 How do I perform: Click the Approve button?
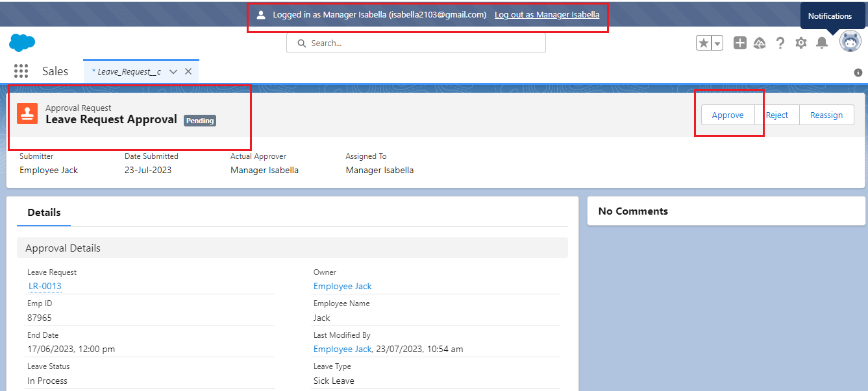click(727, 115)
